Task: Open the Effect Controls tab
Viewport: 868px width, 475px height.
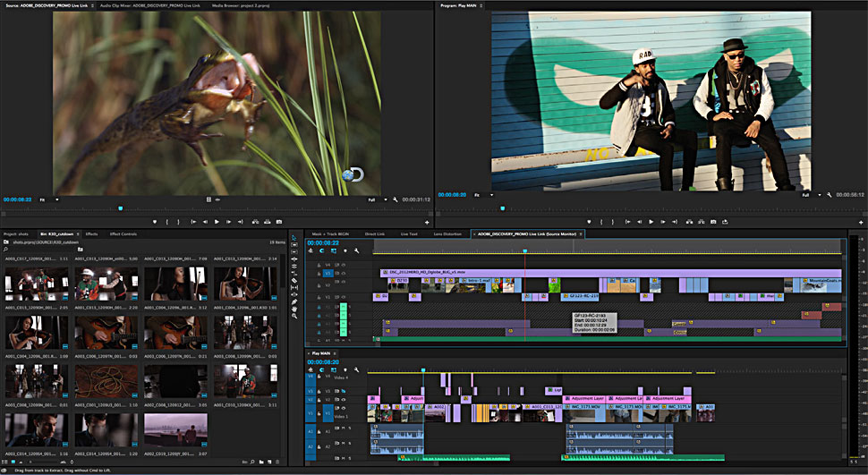Action: point(123,234)
